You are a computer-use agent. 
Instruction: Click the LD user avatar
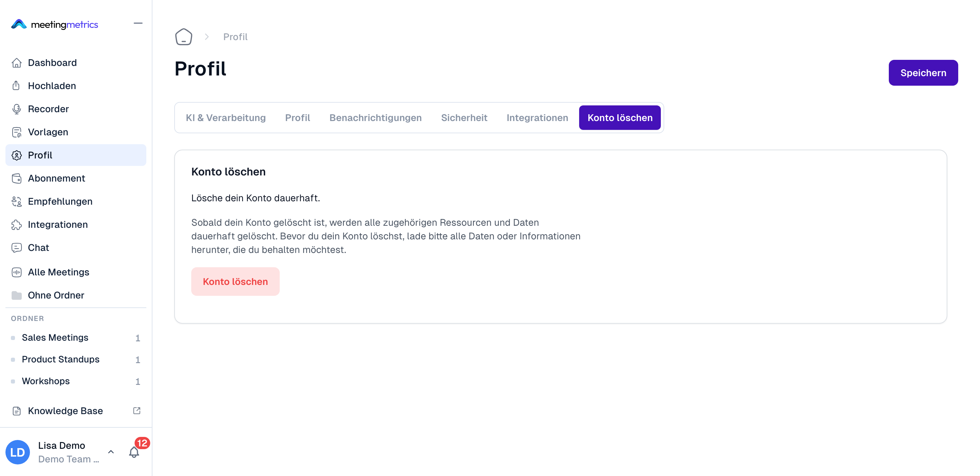click(17, 453)
